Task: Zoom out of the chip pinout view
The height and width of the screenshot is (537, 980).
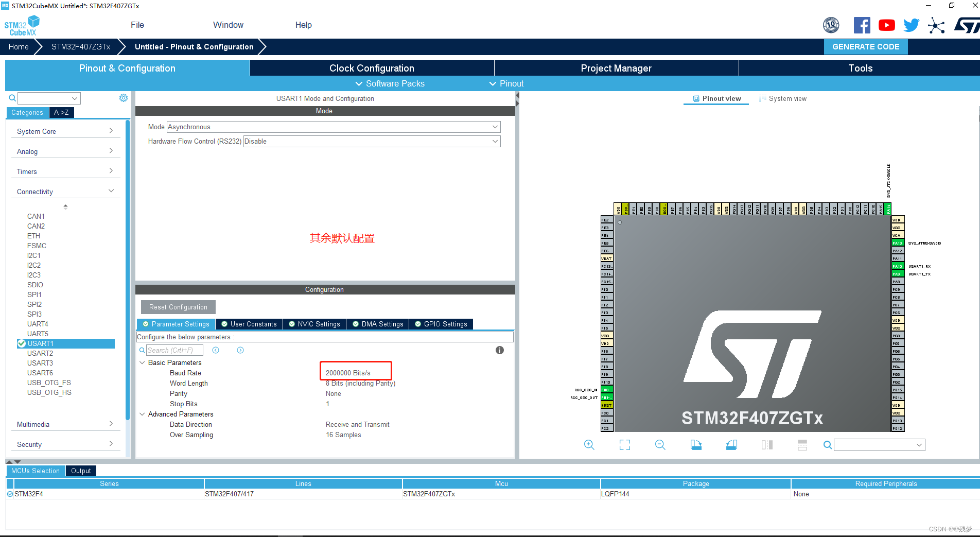Action: pos(660,445)
